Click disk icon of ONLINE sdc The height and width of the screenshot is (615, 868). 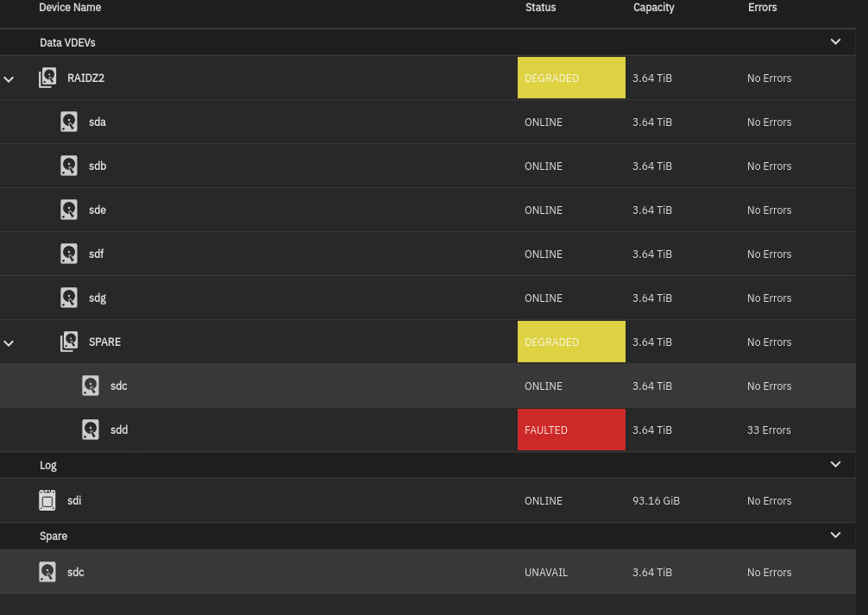(x=91, y=386)
